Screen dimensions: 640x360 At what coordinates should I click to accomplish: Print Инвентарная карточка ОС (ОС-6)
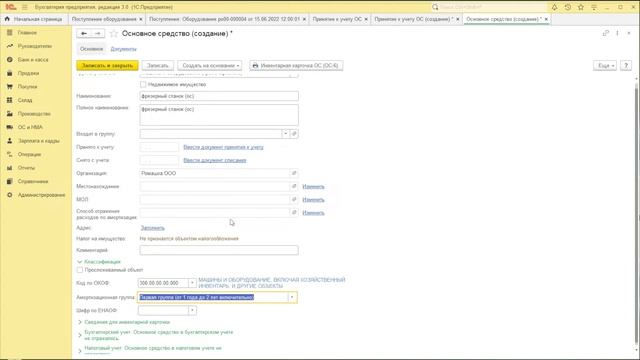296,65
